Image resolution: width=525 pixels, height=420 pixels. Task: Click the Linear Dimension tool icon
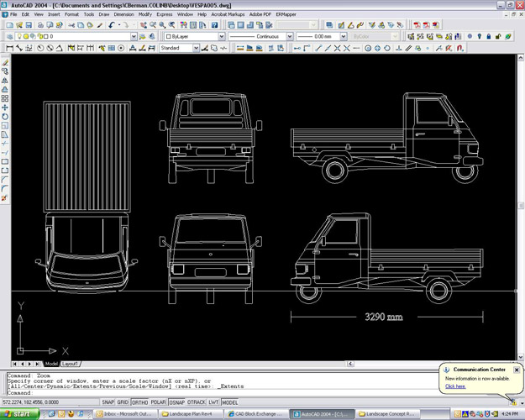[x=10, y=48]
